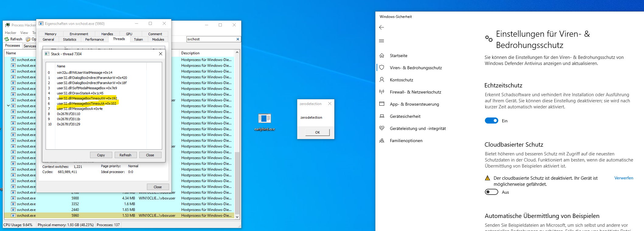Switch to the Performance tab
Screen dimensions: 644x231
(x=95, y=39)
